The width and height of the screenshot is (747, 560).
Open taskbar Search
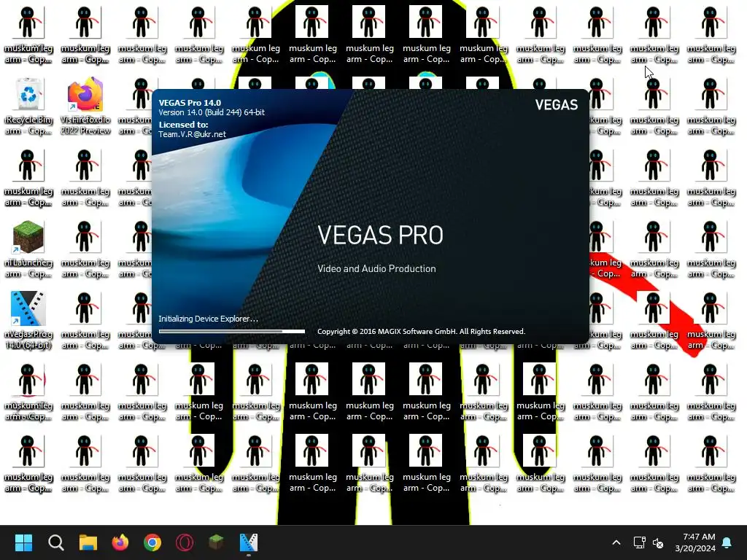point(55,542)
